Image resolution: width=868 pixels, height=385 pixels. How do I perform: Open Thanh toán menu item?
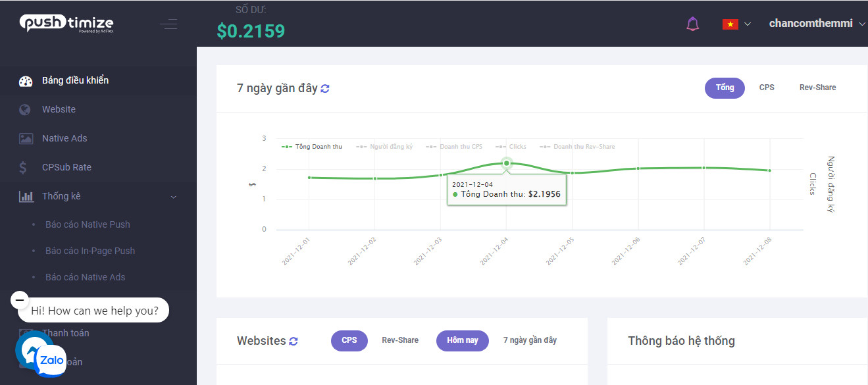[65, 333]
